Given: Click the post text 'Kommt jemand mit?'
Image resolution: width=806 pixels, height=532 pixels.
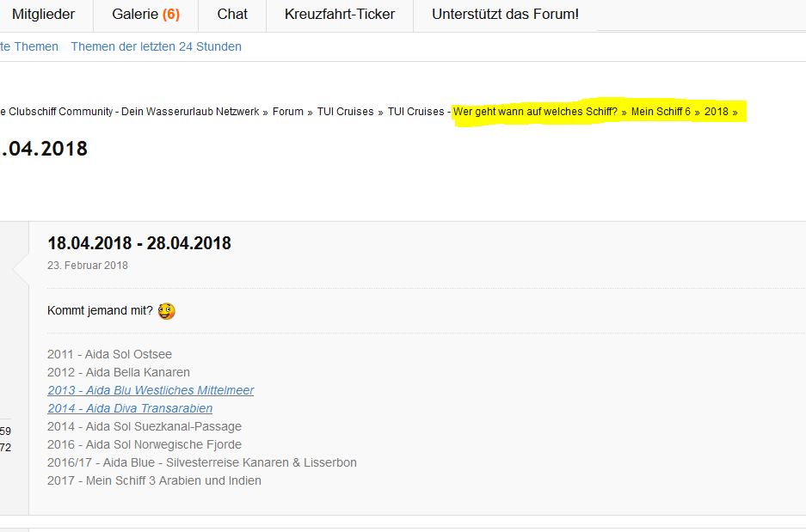Looking at the screenshot, I should [x=100, y=311].
